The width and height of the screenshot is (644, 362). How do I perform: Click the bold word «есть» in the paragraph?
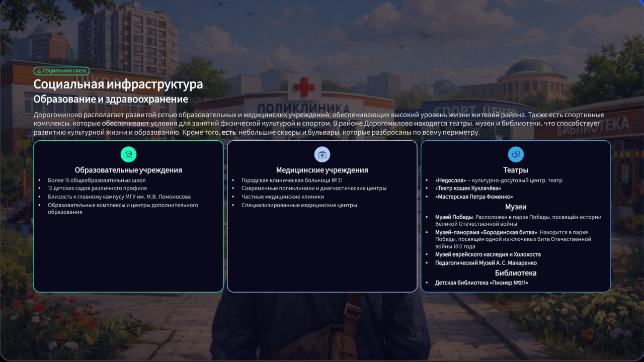[x=229, y=133]
